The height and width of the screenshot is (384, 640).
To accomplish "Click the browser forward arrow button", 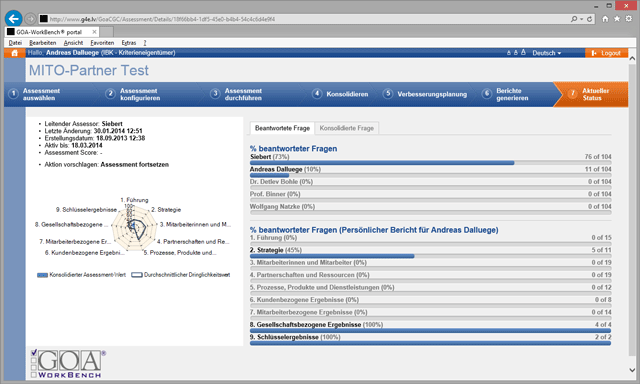I will 30,19.
